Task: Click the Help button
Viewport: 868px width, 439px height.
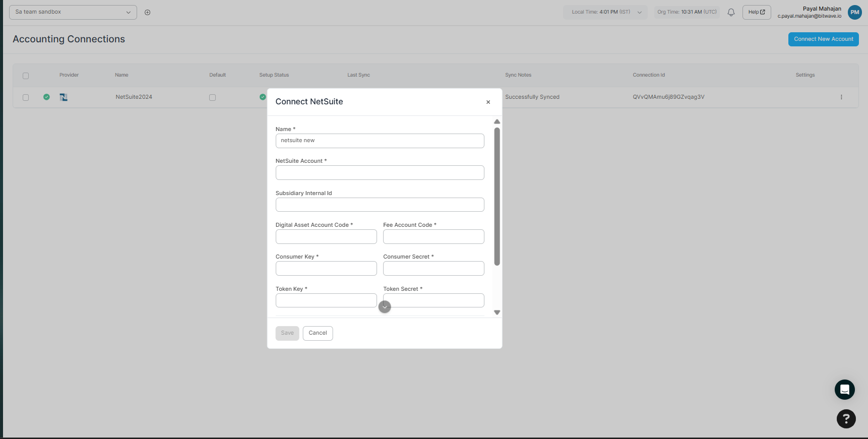Action: click(x=757, y=12)
